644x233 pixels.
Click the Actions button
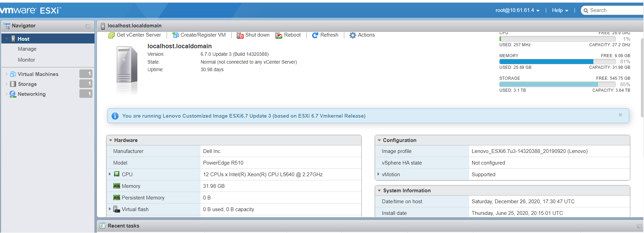[362, 35]
